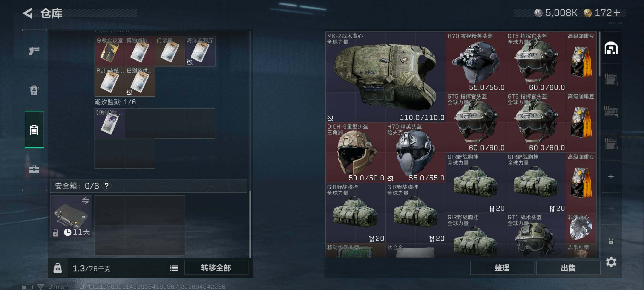Select the MK-2战术背心 vest item
644x290 pixels.
(x=385, y=77)
